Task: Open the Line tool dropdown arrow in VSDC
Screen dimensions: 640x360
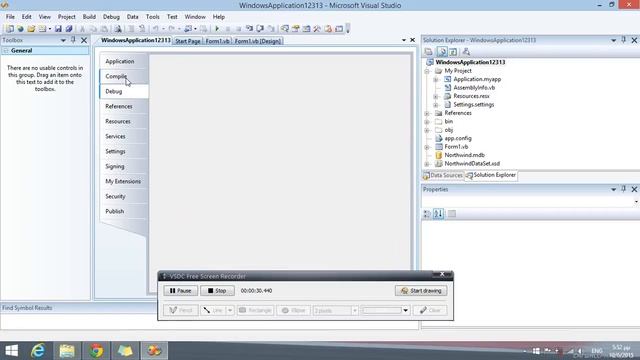Action: tap(230, 310)
